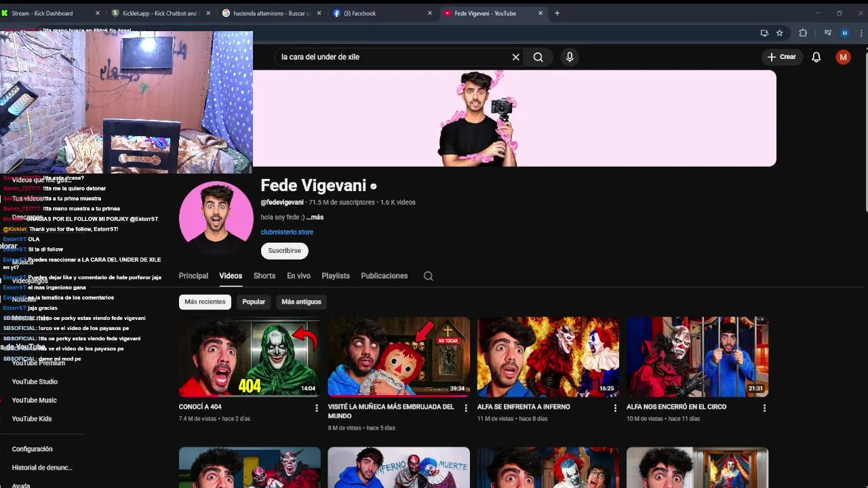
Task: Open the red M account avatar menu
Action: [x=843, y=57]
